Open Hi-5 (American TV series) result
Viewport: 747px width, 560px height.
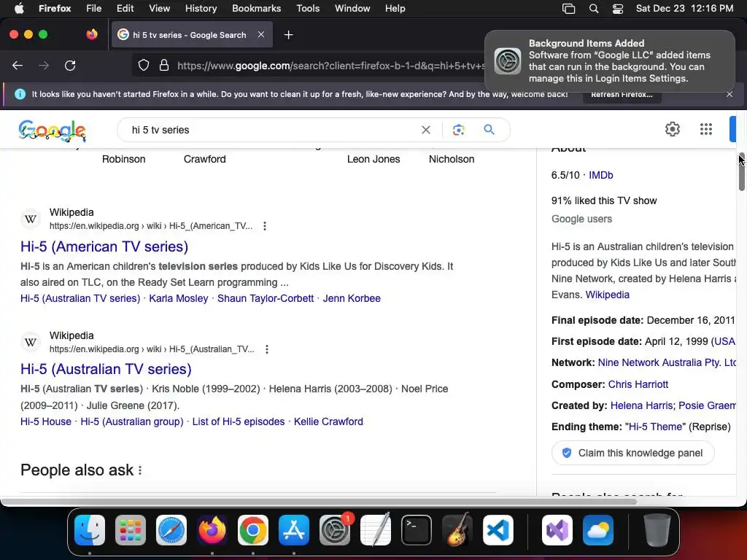pyautogui.click(x=104, y=246)
